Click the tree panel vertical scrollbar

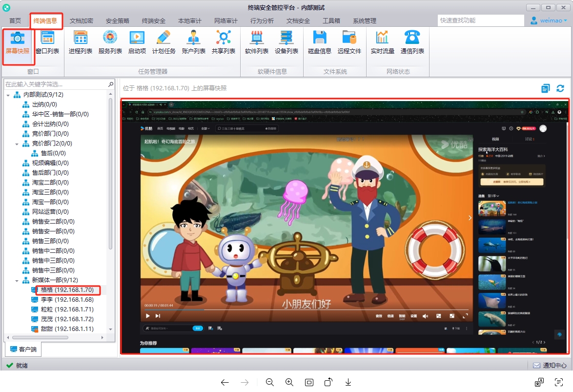coord(110,174)
